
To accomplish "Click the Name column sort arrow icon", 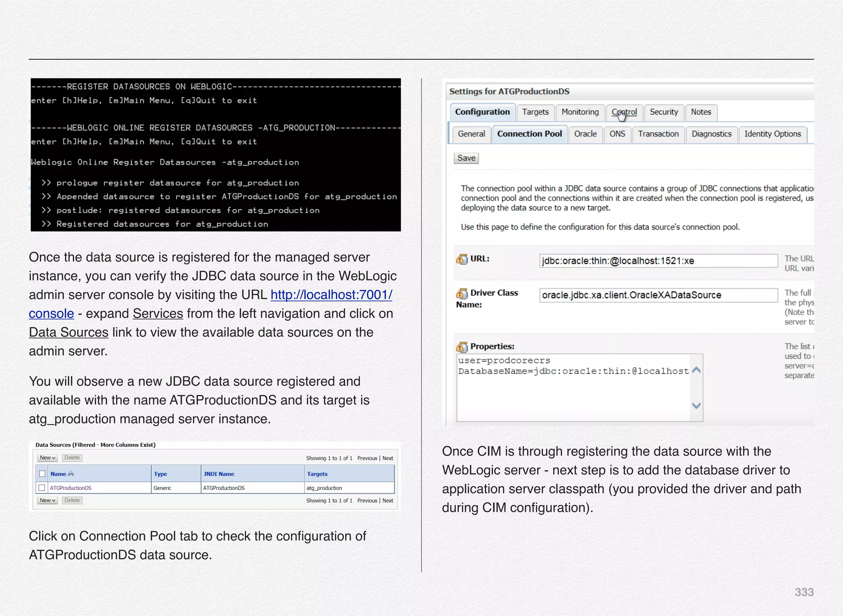I will [71, 474].
